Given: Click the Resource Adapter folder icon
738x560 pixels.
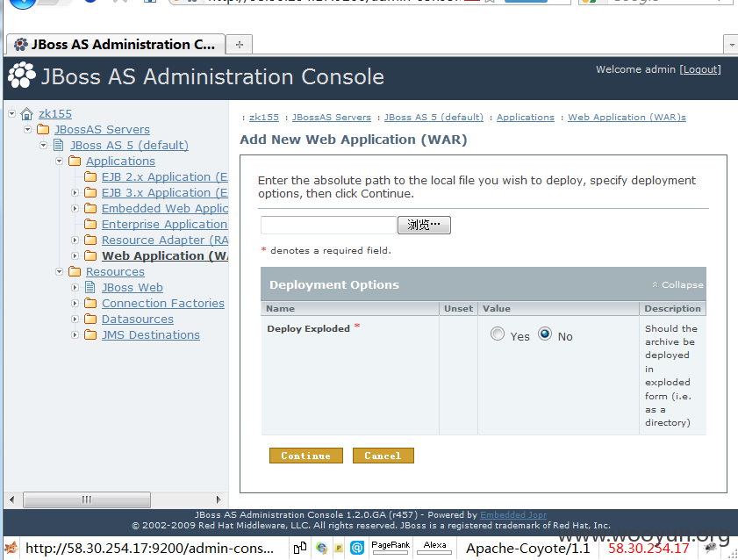Looking at the screenshot, I should point(90,240).
